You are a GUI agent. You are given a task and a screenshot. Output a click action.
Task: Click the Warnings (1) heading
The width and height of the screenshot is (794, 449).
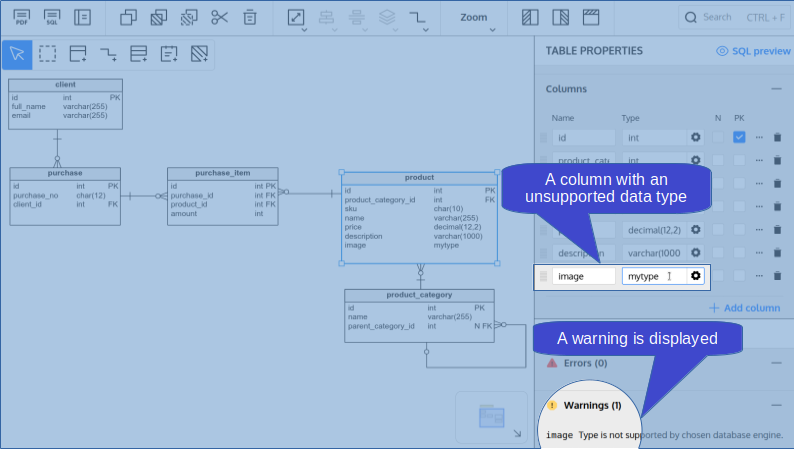[592, 405]
